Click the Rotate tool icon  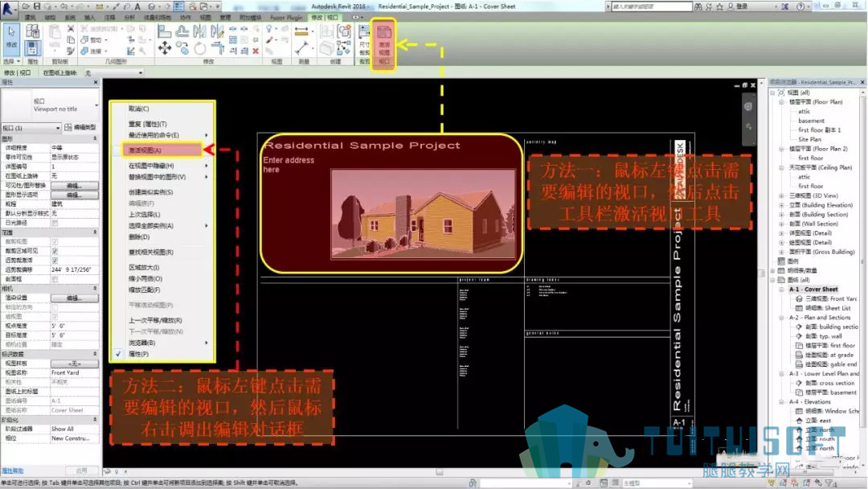click(x=200, y=49)
